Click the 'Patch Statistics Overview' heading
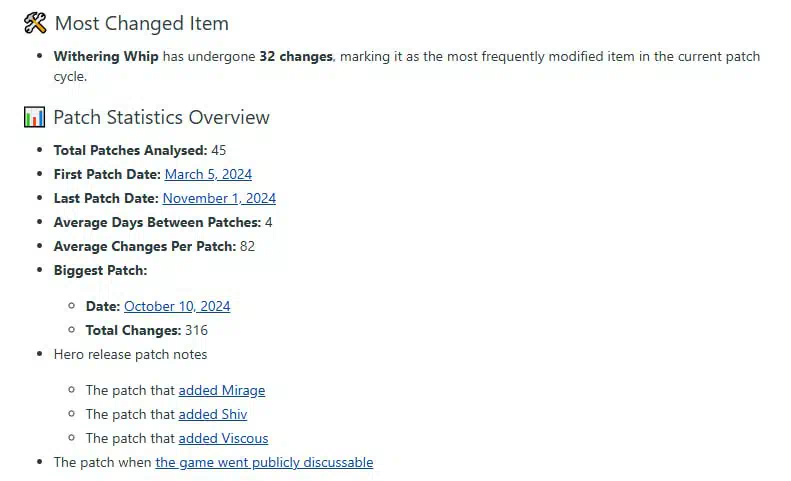 coord(161,118)
